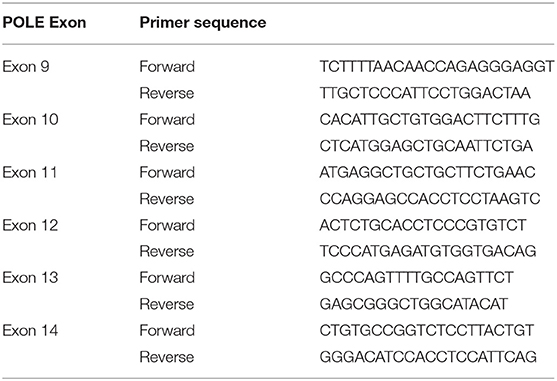Click the POLE Exon column header
Viewport: 557px width, 381px height.
[x=44, y=23]
